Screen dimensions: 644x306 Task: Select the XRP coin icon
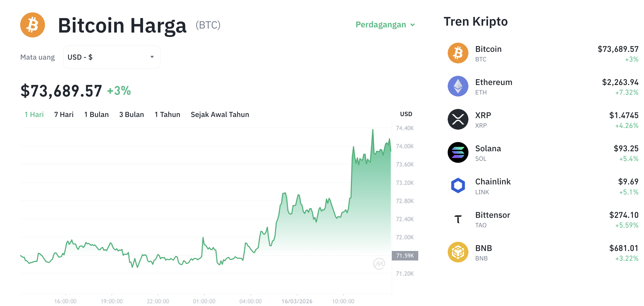(x=457, y=119)
